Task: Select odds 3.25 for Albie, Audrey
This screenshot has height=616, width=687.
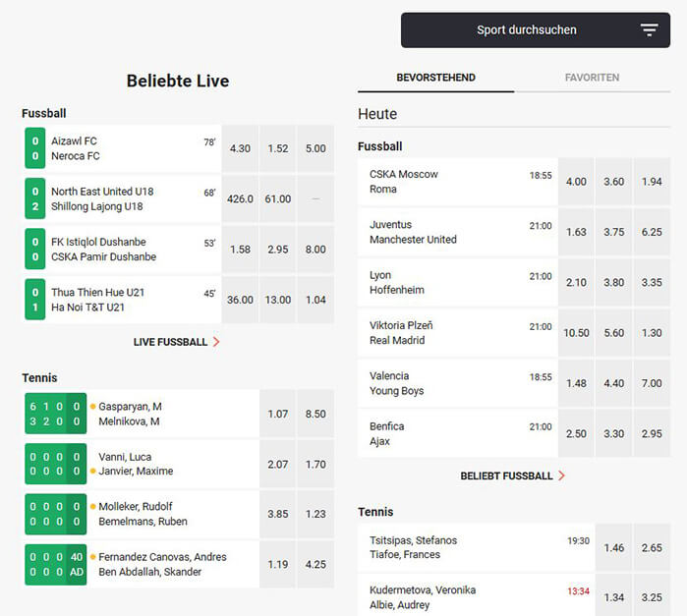Action: [x=652, y=596]
